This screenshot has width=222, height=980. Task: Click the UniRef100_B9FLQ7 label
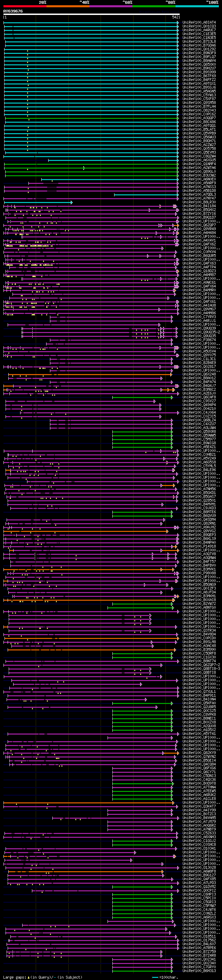(199, 57)
